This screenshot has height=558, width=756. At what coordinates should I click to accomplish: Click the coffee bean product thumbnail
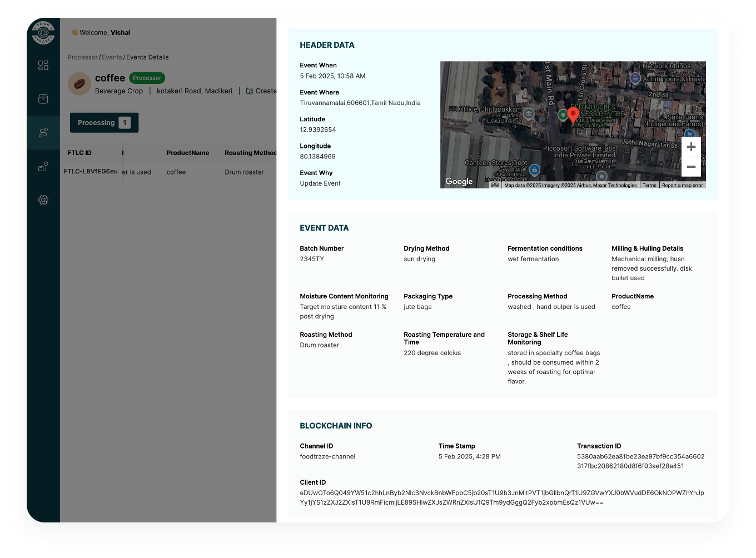(79, 84)
